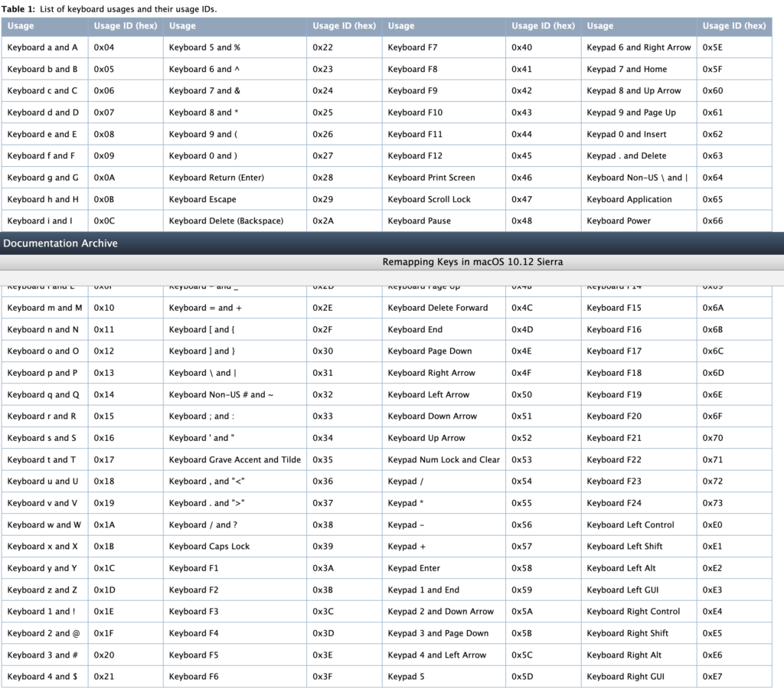
Task: Select the Keyboard Application cell
Action: click(629, 199)
